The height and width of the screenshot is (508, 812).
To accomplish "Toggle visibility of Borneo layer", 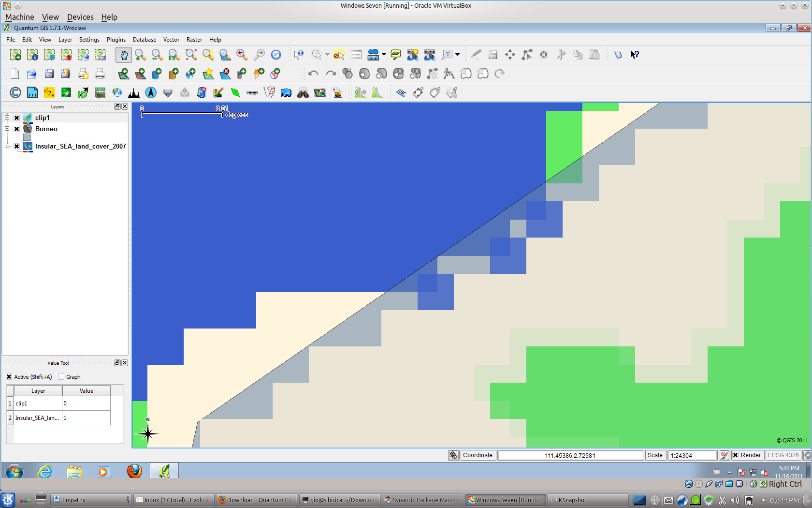I will pos(17,129).
